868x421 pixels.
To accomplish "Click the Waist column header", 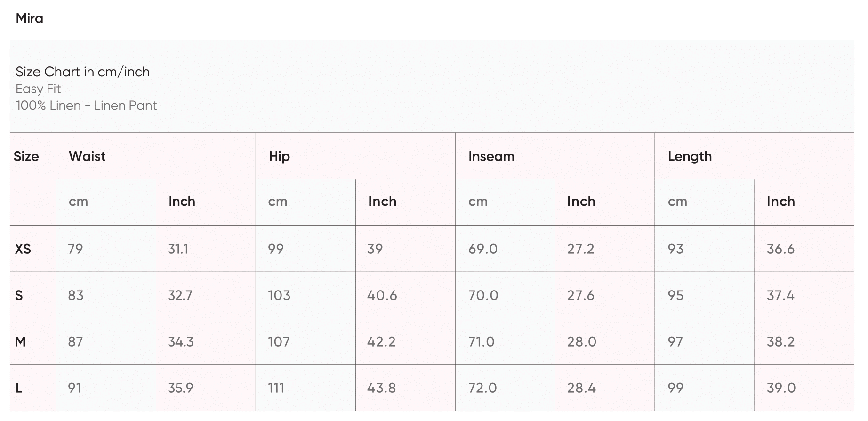I will [87, 156].
